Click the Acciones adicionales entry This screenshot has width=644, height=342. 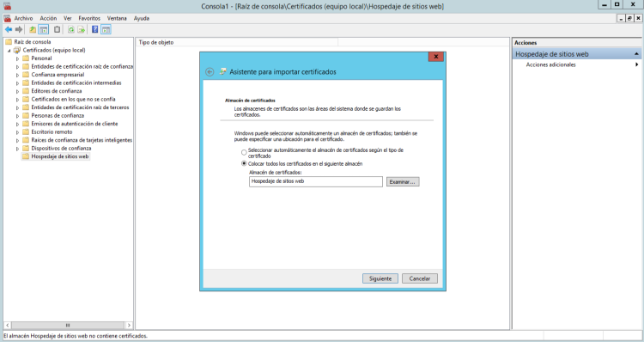click(x=550, y=65)
